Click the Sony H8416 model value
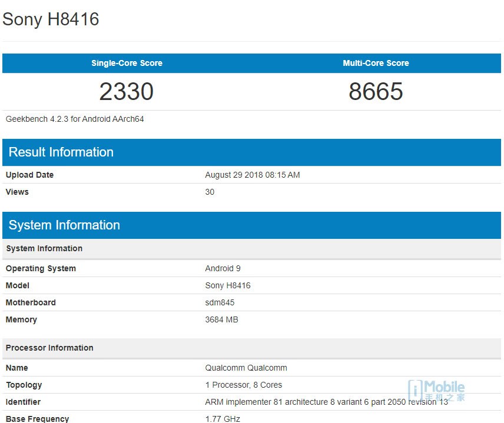The width and height of the screenshot is (504, 423). tap(228, 285)
